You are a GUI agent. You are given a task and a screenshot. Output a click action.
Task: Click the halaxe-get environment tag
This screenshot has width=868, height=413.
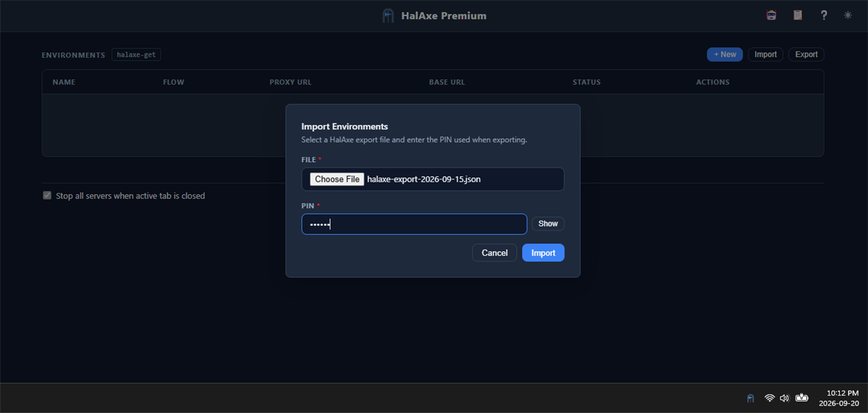tap(136, 55)
